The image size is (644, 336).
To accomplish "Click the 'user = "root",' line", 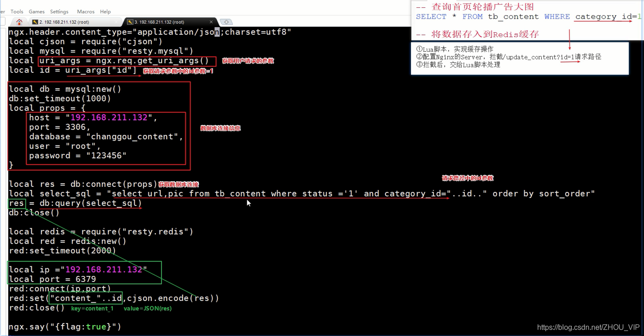I will 65,146.
